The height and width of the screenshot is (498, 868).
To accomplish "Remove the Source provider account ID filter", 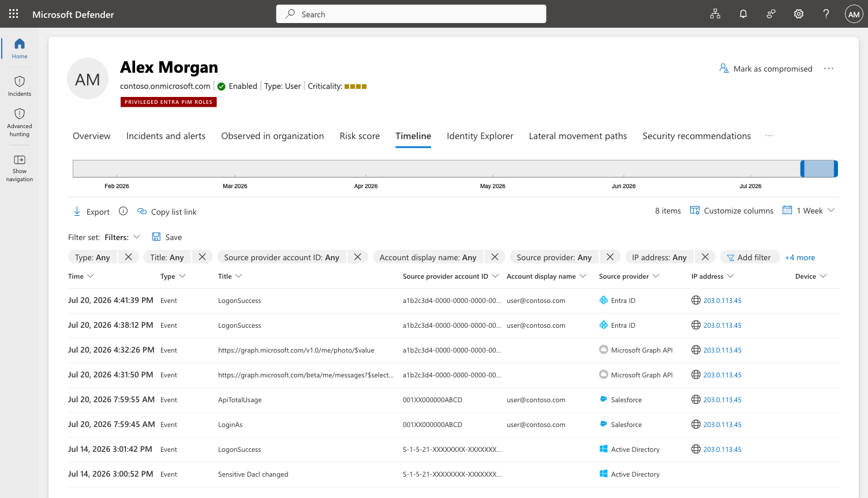I will tap(358, 257).
